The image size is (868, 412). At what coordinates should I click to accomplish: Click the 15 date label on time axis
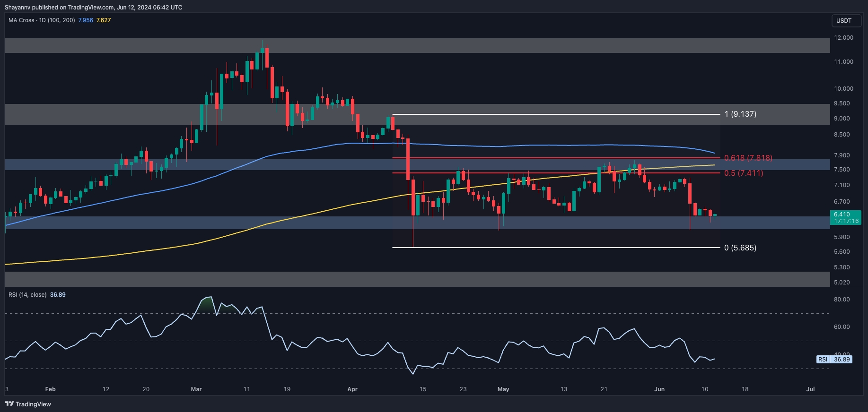423,389
